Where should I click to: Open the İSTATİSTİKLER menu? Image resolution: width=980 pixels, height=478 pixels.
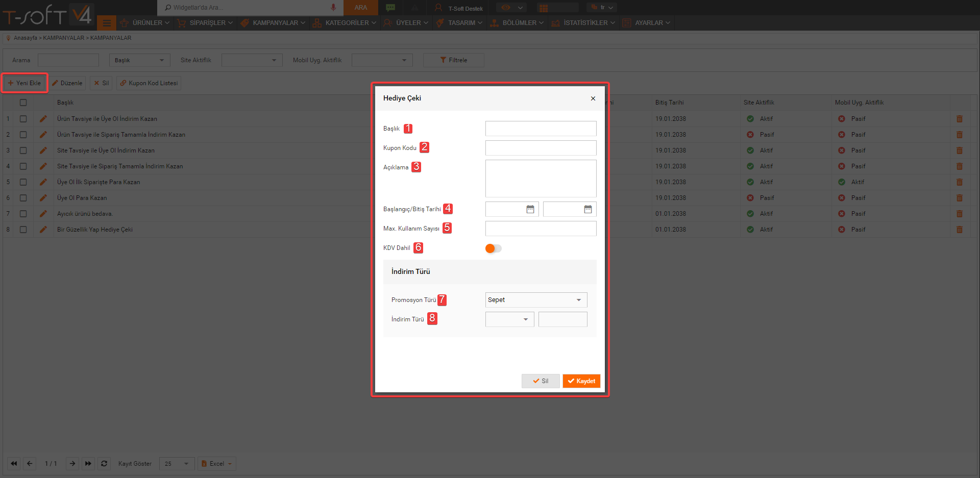click(x=583, y=23)
